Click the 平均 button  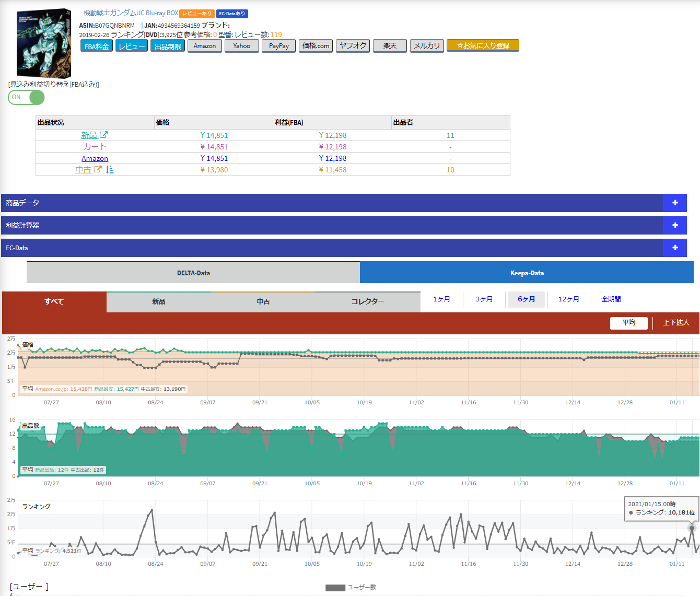click(x=629, y=323)
